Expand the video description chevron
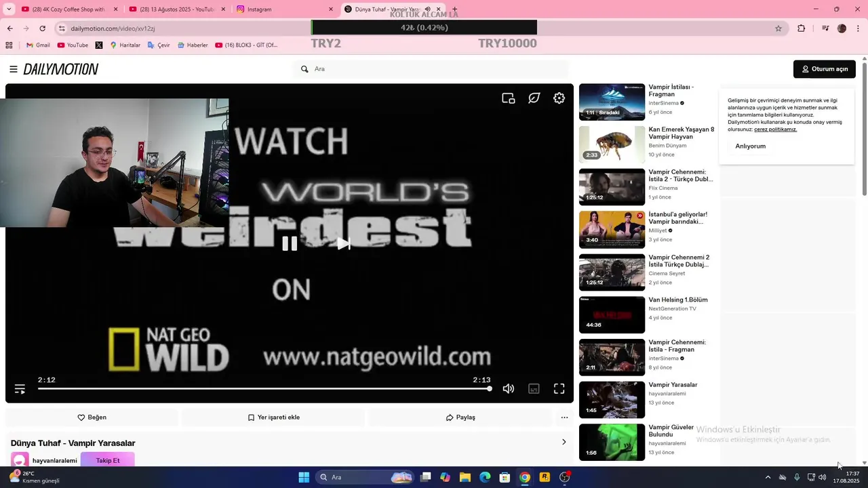The width and height of the screenshot is (868, 488). point(564,443)
